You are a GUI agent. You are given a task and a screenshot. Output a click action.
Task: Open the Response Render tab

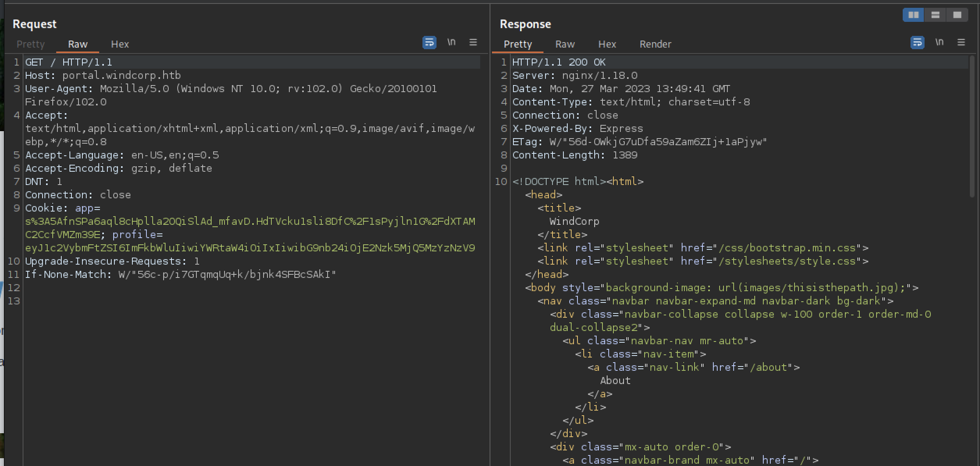(655, 44)
